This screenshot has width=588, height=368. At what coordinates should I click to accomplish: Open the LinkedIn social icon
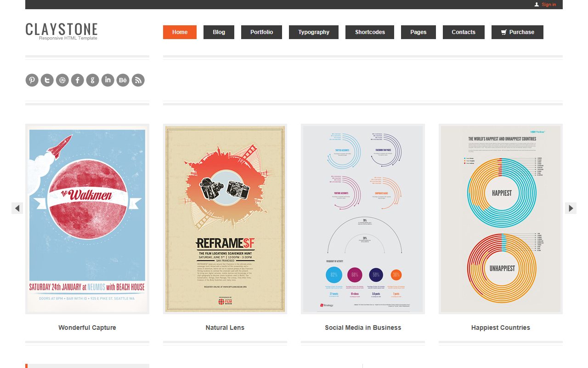click(107, 80)
